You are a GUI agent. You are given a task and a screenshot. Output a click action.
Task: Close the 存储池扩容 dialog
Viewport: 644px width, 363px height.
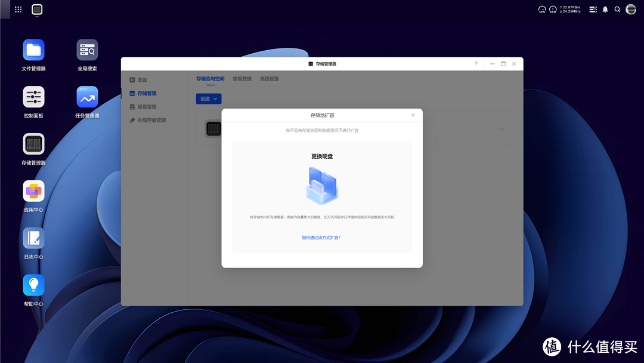pyautogui.click(x=413, y=115)
